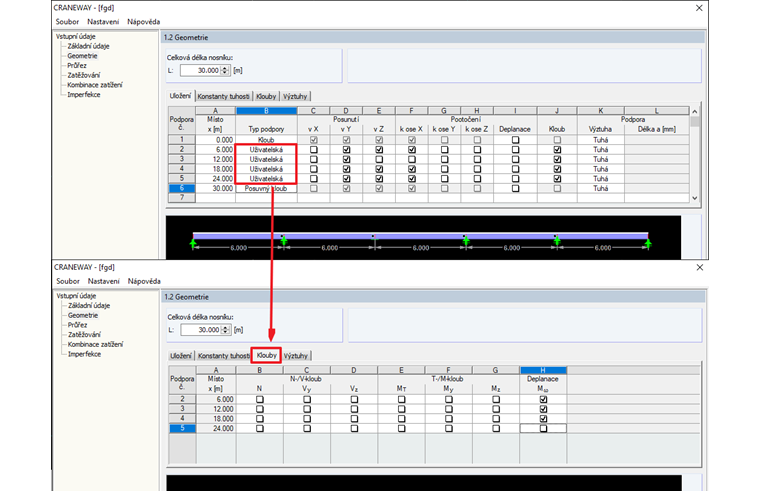
Task: Open Nápověda menu in lower CRANEWAY window
Action: pos(144,281)
